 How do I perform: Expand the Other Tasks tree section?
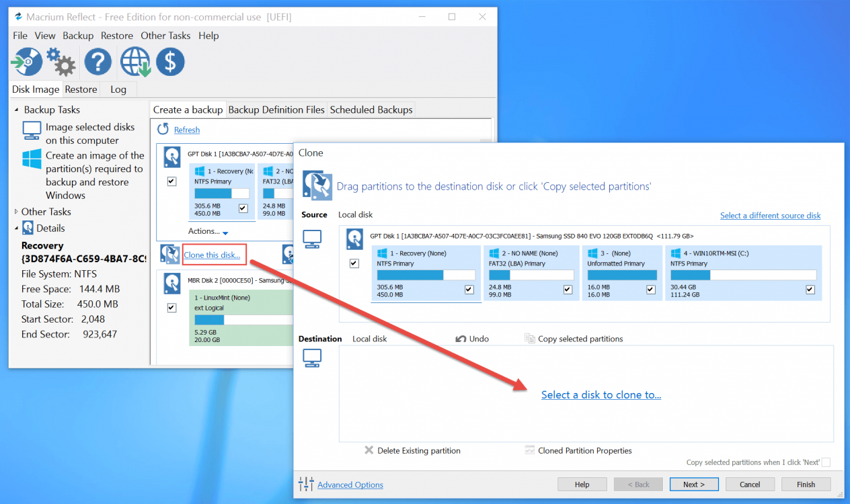point(17,212)
